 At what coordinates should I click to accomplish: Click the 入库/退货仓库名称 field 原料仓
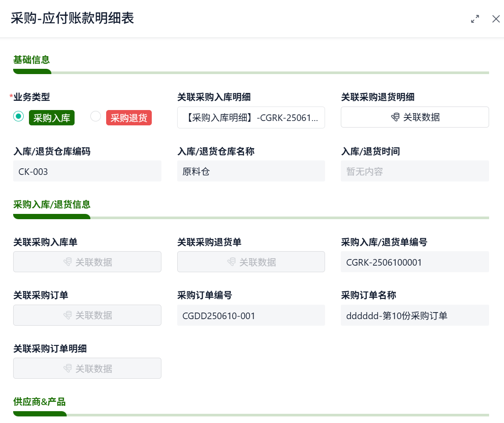[x=251, y=171]
